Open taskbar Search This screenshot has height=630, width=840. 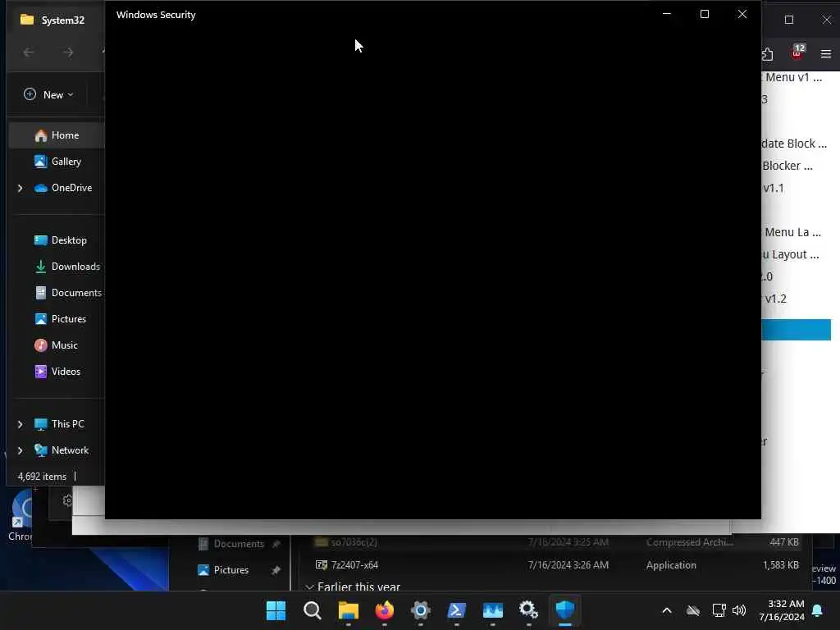point(313,610)
